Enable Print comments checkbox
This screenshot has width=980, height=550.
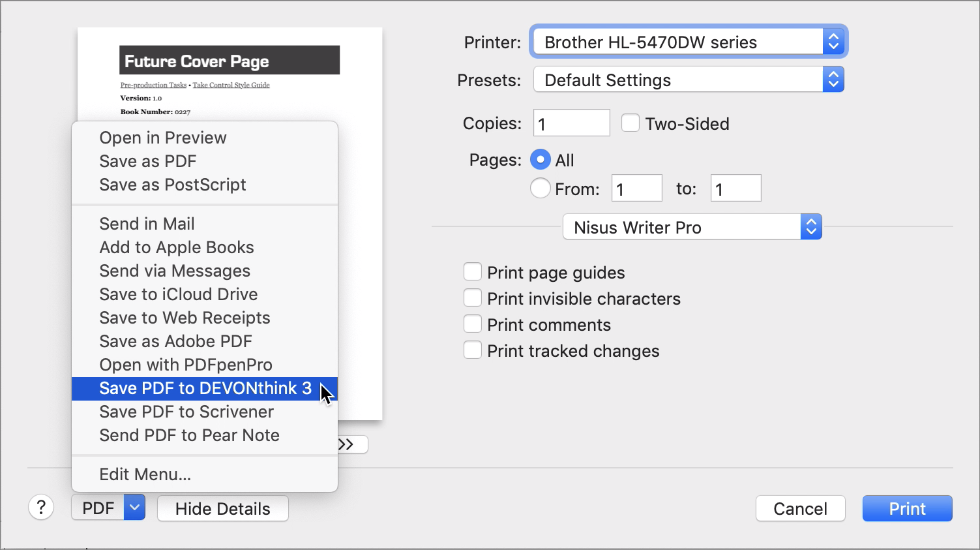473,324
